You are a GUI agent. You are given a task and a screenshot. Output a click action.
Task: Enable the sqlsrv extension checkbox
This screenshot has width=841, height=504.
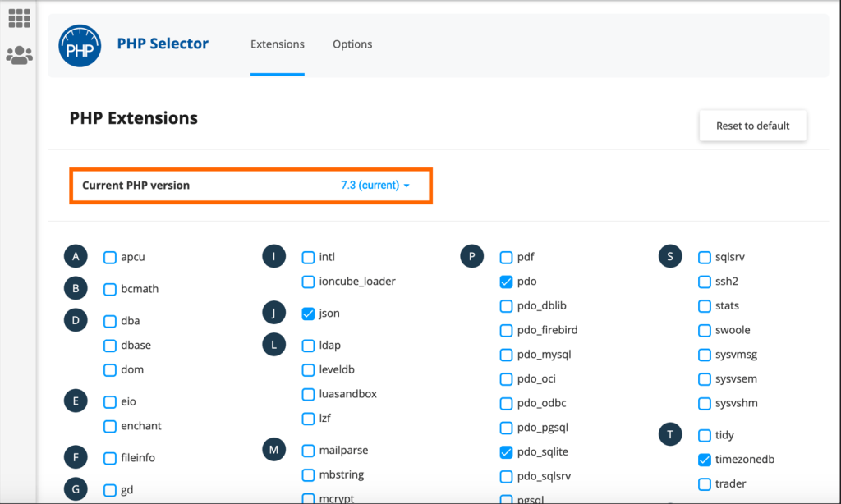click(705, 258)
